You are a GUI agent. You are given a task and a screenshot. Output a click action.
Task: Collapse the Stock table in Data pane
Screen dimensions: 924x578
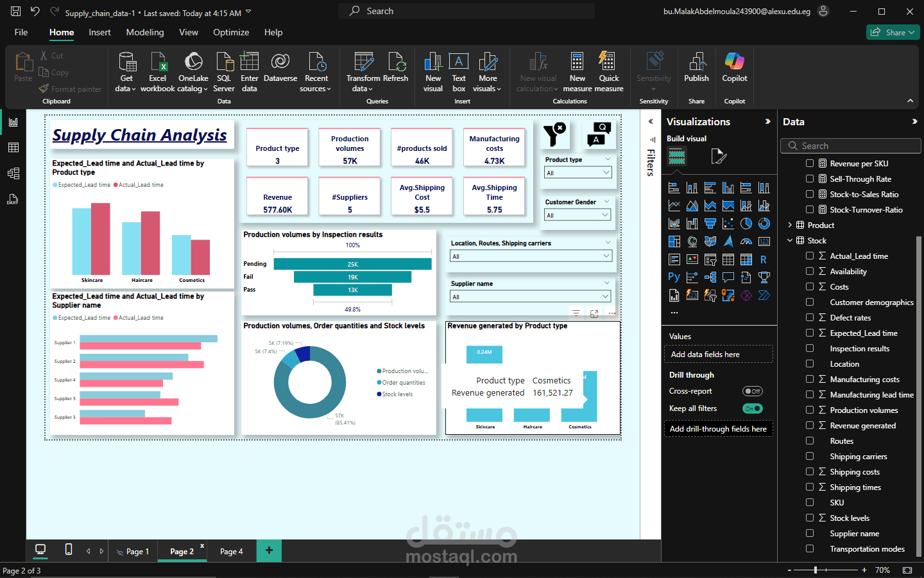[790, 241]
